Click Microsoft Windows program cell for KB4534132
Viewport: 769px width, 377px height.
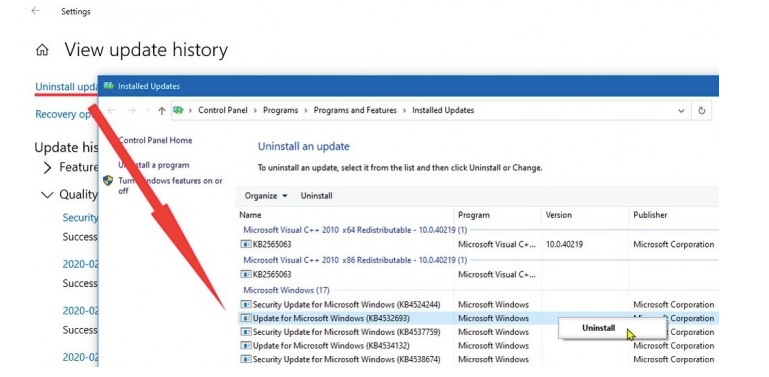click(x=493, y=346)
